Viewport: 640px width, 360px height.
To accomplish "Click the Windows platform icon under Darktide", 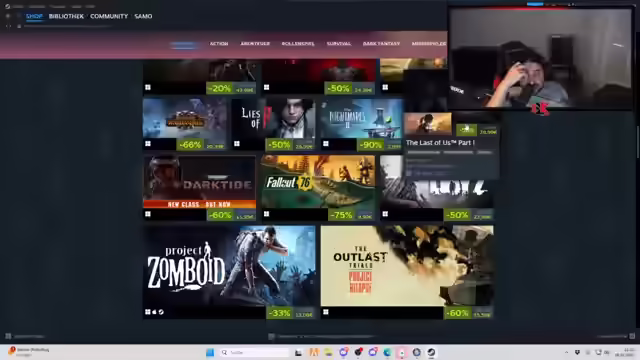I will 148,214.
